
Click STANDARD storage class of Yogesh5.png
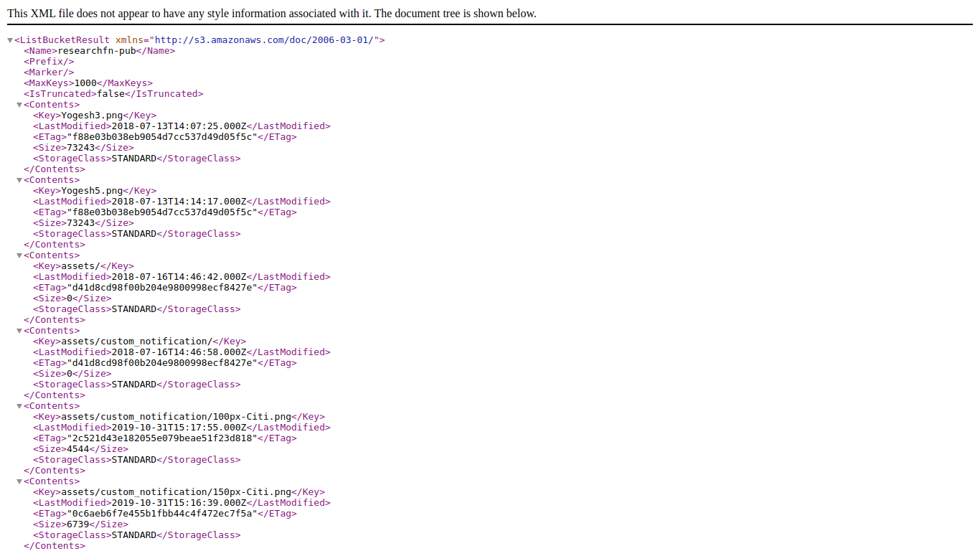(x=133, y=234)
